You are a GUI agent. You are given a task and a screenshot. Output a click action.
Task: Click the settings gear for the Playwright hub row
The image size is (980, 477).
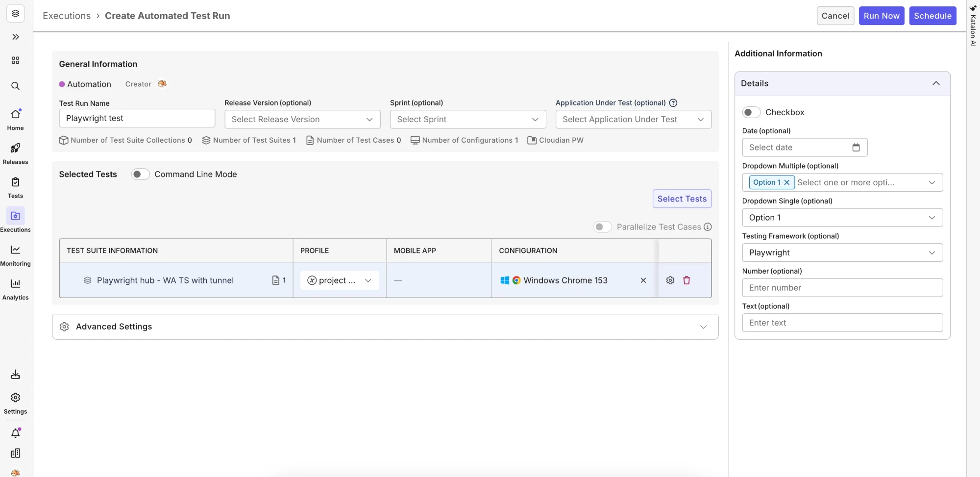tap(670, 280)
